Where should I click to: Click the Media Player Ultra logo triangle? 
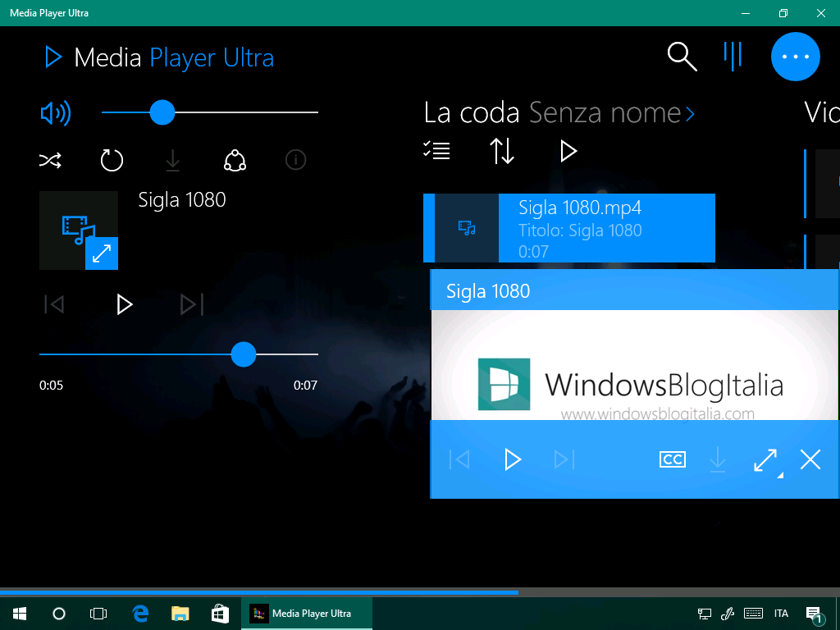click(x=53, y=57)
